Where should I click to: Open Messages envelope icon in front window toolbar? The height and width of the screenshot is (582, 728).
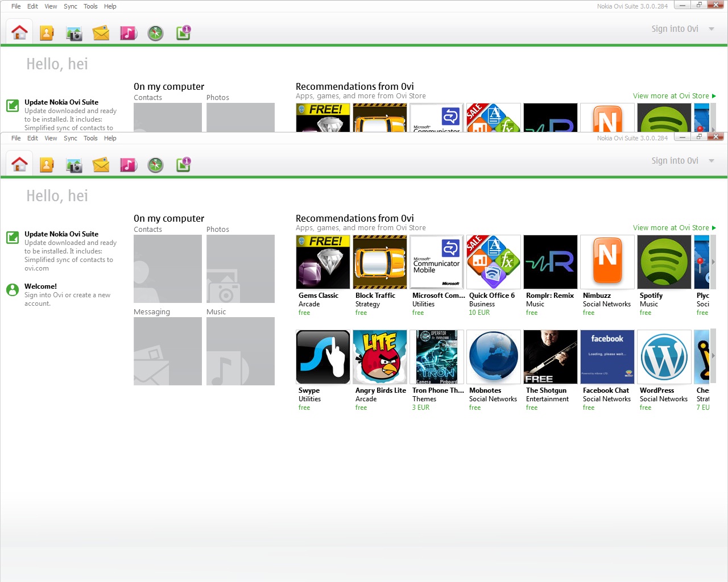click(x=101, y=165)
